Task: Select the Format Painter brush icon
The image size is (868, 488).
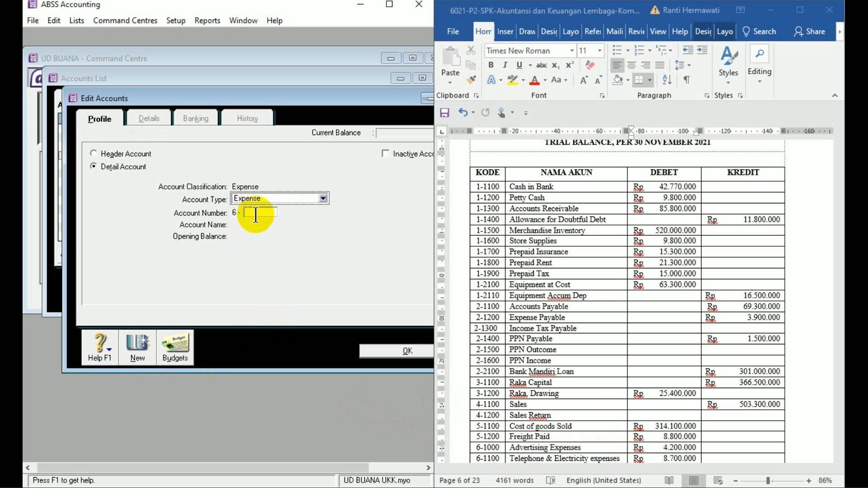Action: (471, 80)
